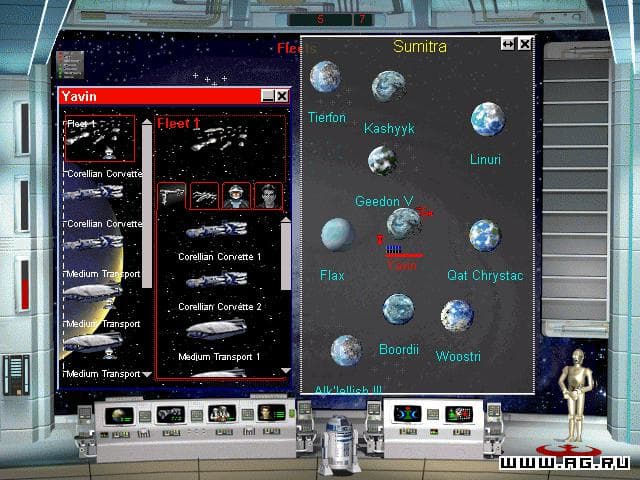Close the Yavin window
This screenshot has width=640, height=480.
(x=282, y=96)
